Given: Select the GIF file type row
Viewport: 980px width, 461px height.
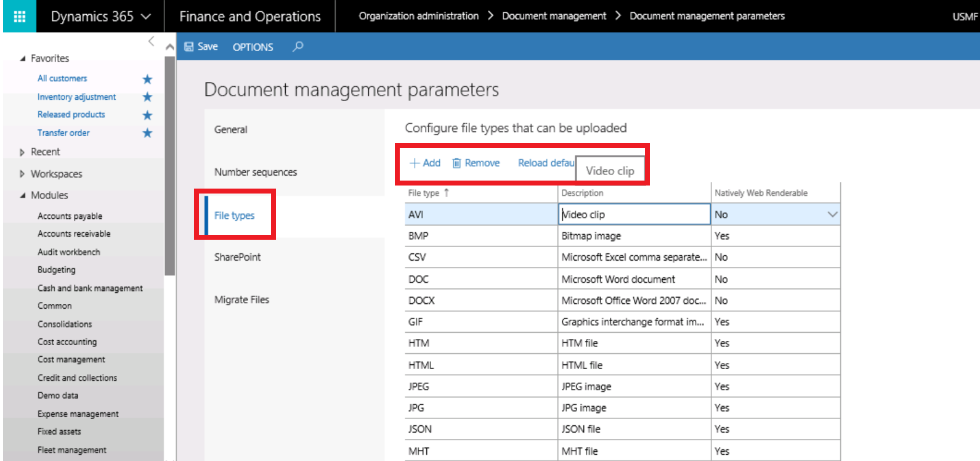Looking at the screenshot, I should pos(622,322).
